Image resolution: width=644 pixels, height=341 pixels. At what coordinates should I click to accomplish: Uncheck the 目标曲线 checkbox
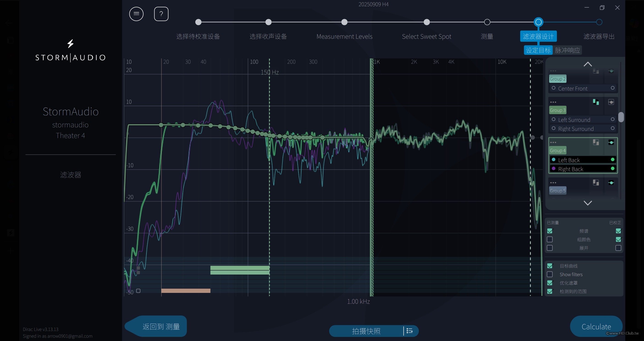550,266
